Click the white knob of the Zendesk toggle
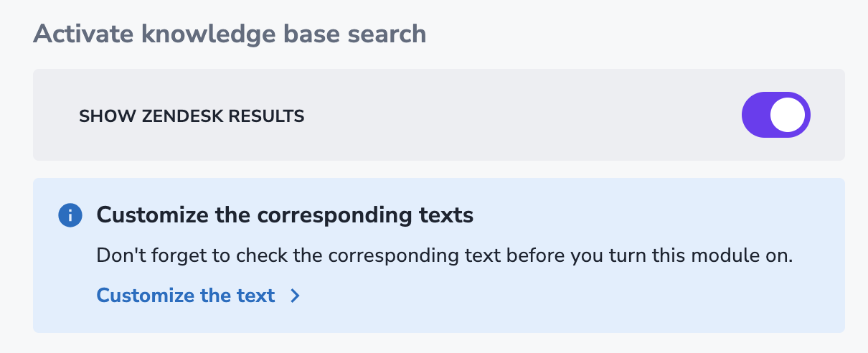 tap(788, 115)
